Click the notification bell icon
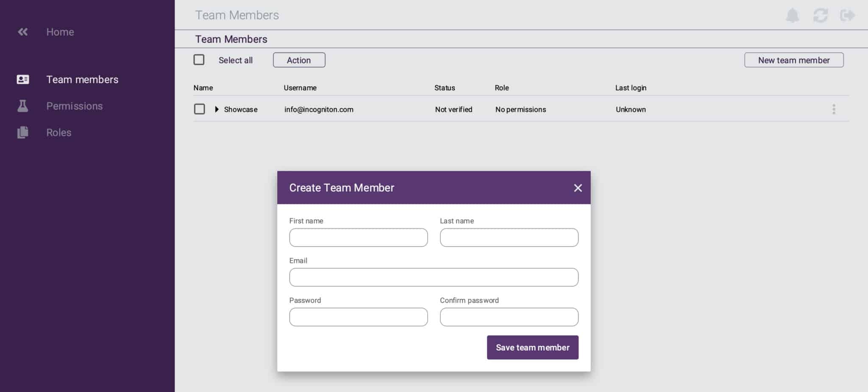868x392 pixels. [792, 15]
